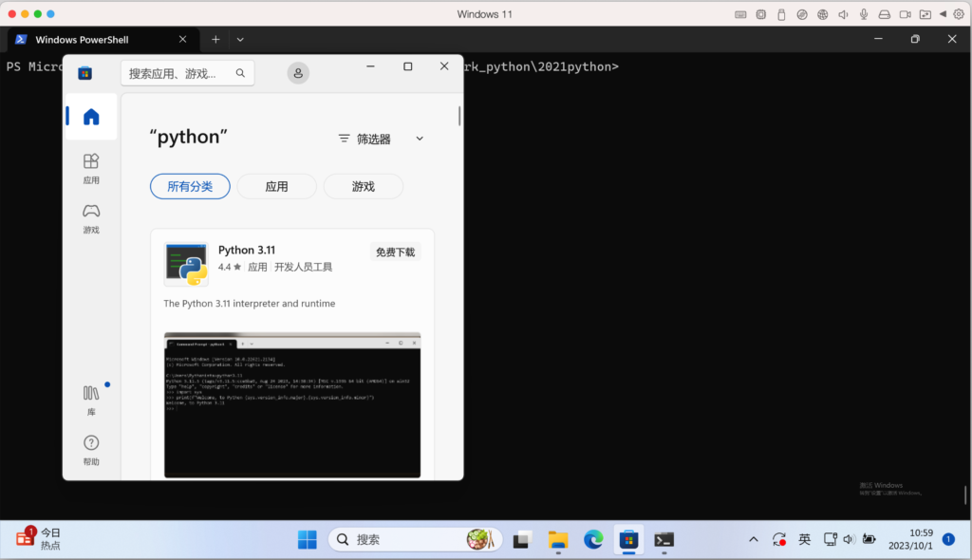Click the sync update tray icon

coord(779,539)
